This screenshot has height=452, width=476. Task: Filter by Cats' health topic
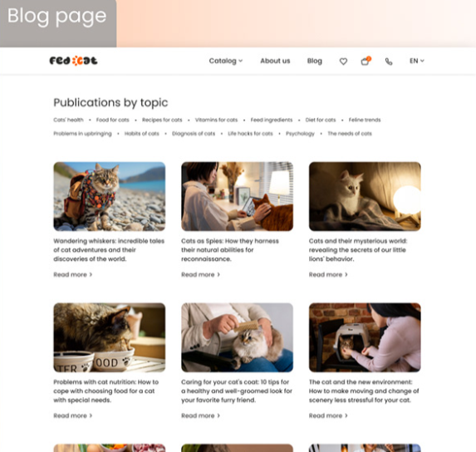pyautogui.click(x=68, y=120)
